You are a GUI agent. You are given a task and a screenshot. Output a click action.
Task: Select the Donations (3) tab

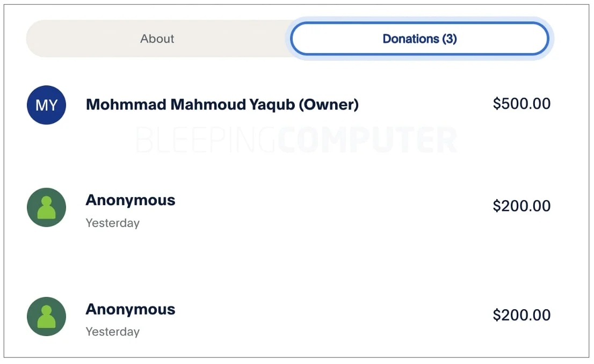[x=419, y=39]
